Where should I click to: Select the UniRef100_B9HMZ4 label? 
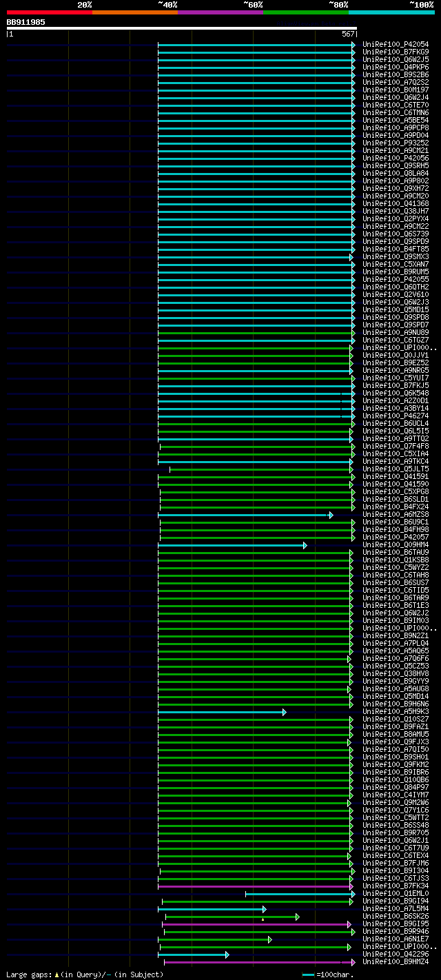tap(396, 962)
